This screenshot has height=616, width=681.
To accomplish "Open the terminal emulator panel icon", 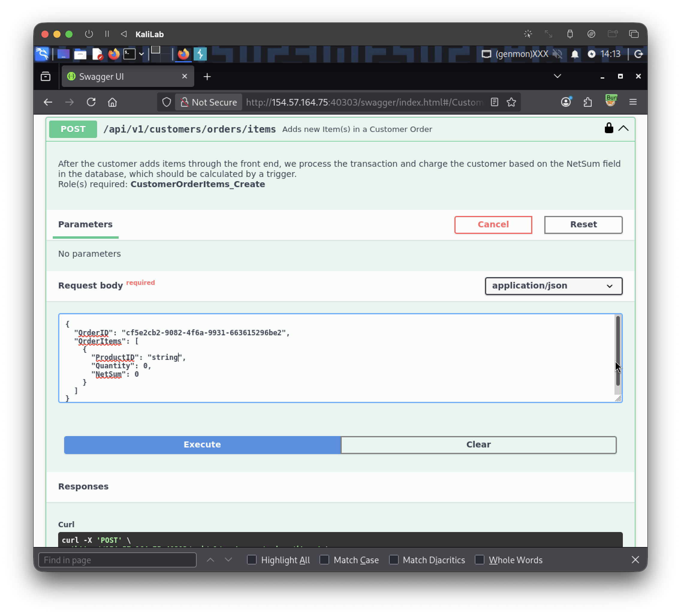I will 129,54.
